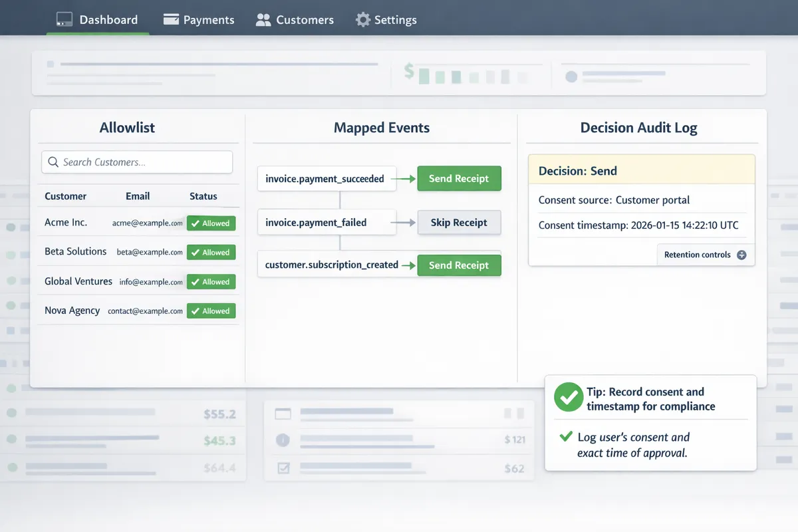Click the Settings gear icon
Image resolution: width=798 pixels, height=532 pixels.
pos(362,20)
